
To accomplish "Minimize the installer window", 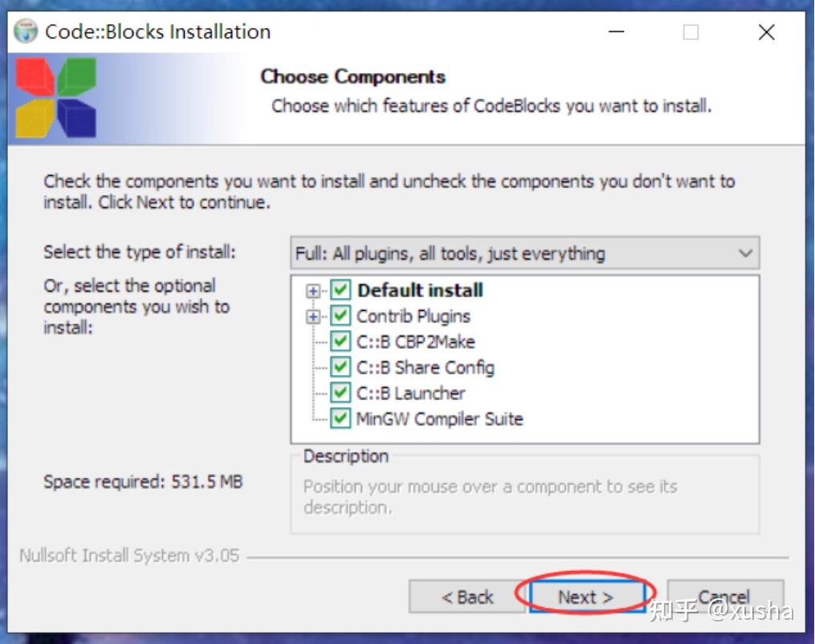I will tap(615, 31).
